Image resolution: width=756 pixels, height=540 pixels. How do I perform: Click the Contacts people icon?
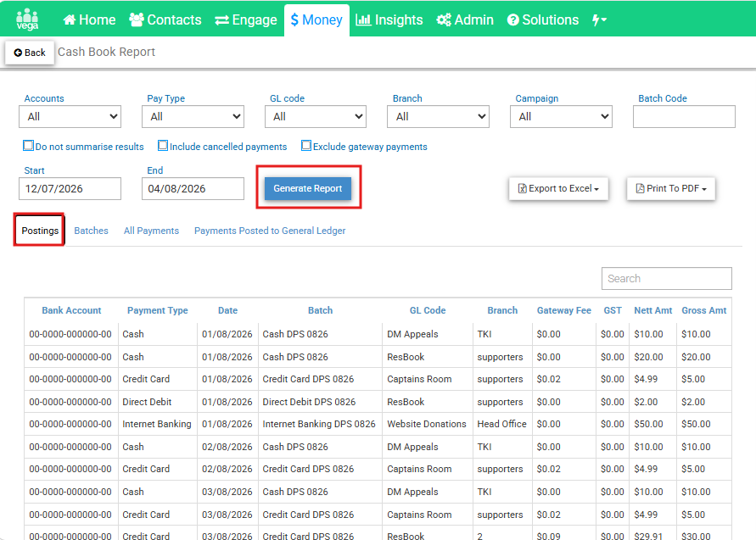137,19
